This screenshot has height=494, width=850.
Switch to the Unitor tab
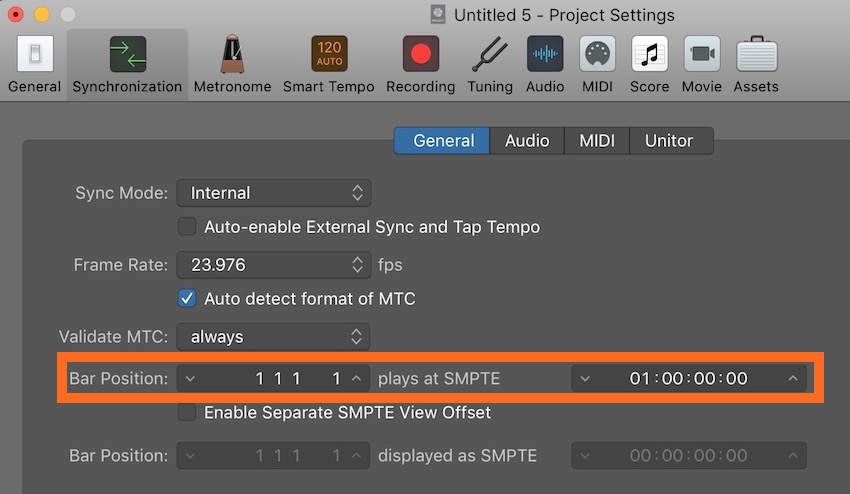coord(669,141)
